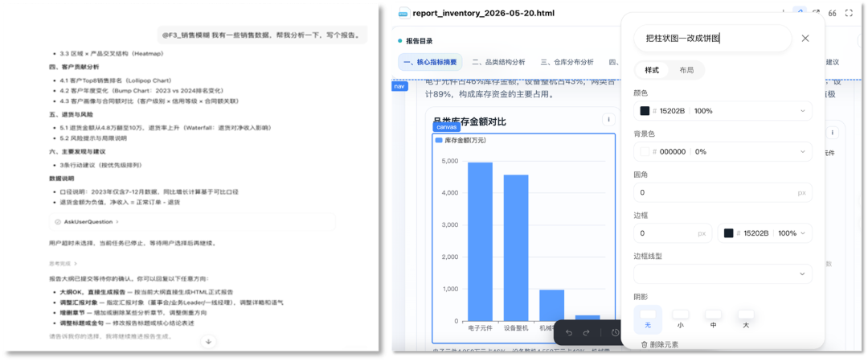868x362 pixels.
Task: Open the 背景色 dropdown
Action: pyautogui.click(x=803, y=151)
